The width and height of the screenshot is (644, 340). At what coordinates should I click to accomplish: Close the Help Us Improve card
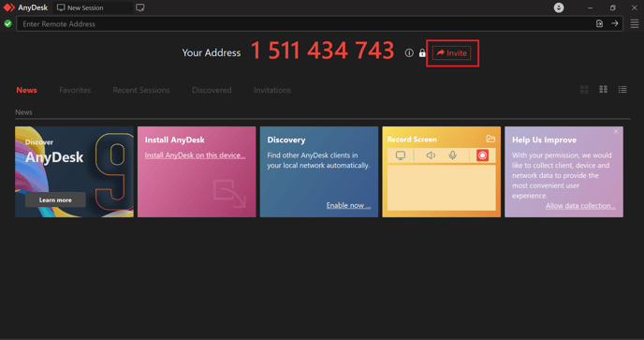coord(616,131)
